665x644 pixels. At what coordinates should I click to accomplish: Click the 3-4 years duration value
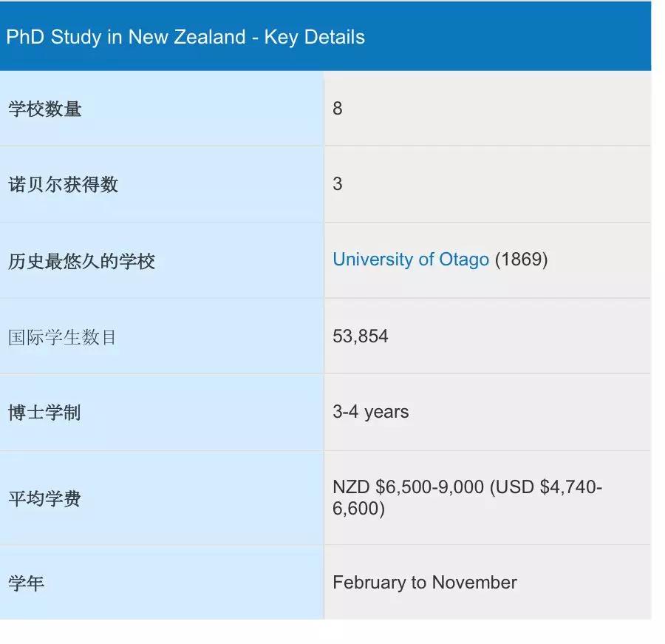tap(371, 412)
